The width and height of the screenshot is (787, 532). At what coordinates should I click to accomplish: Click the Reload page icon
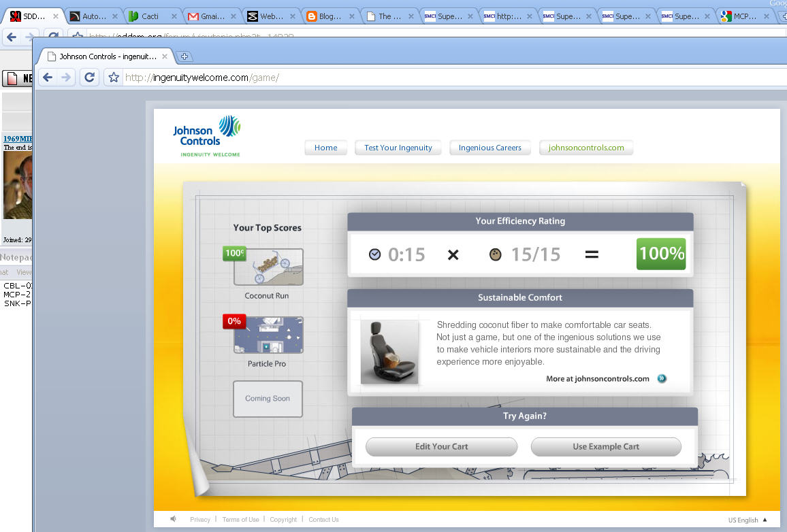coord(89,78)
